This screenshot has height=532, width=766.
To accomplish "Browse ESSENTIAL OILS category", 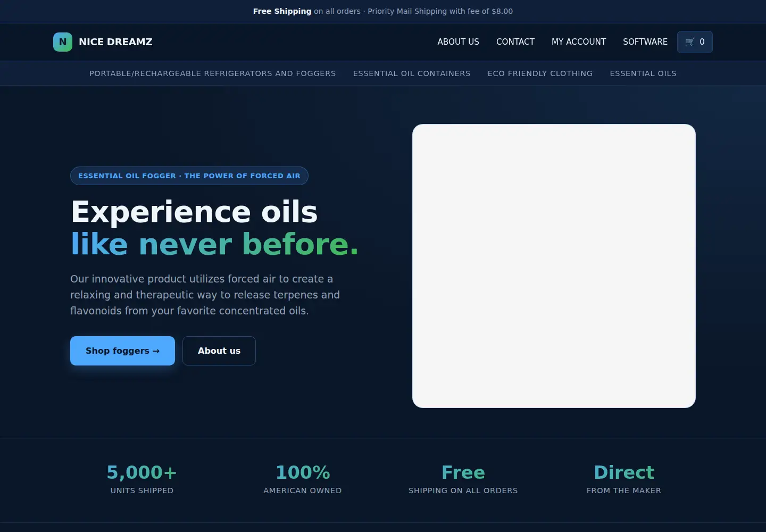I will [x=643, y=73].
